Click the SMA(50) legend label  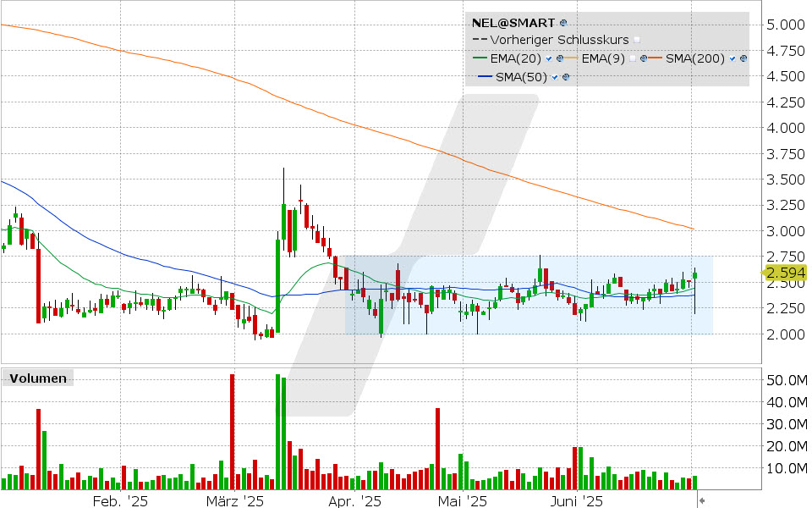pos(521,77)
